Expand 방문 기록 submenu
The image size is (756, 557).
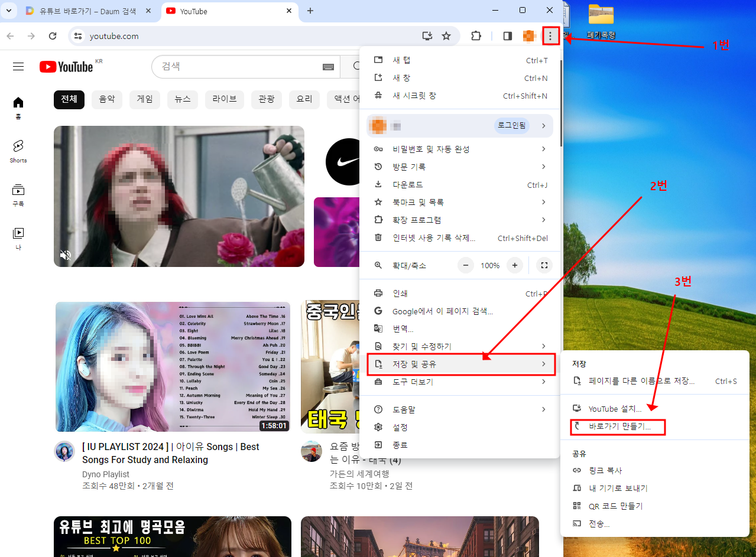tap(460, 167)
